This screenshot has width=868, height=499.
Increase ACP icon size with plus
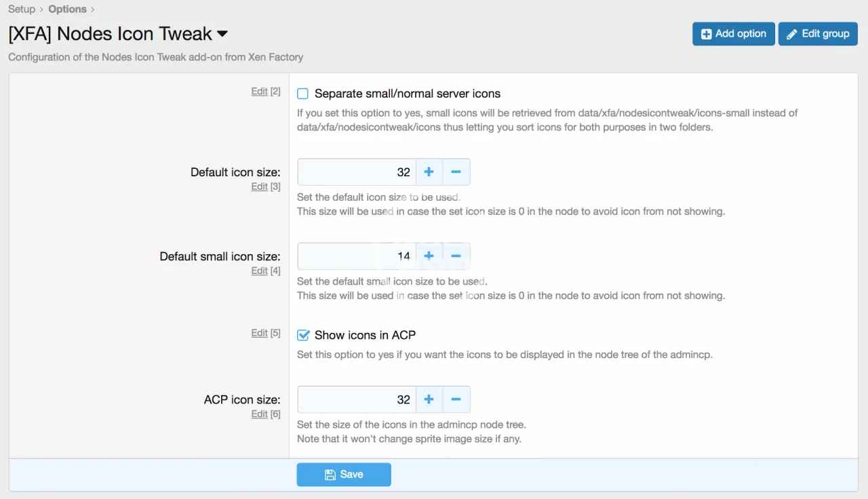point(429,400)
